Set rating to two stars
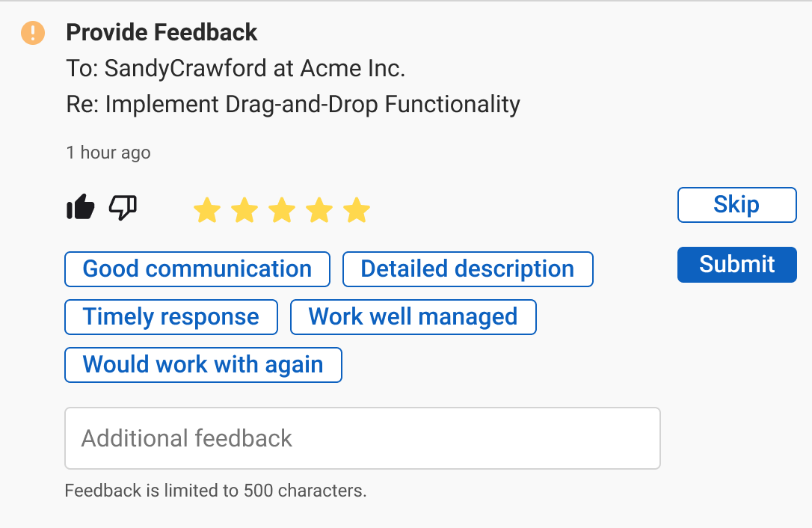The height and width of the screenshot is (528, 812). 244,210
